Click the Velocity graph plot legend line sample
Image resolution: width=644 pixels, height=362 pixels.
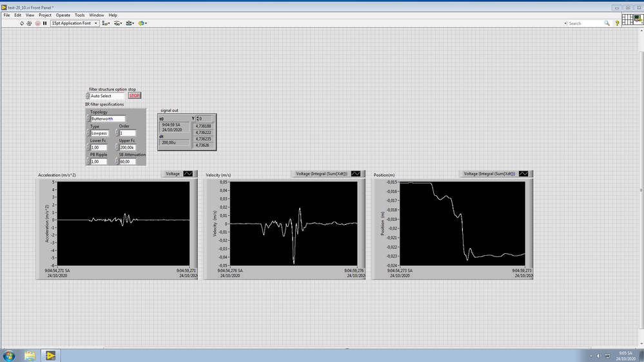click(356, 174)
